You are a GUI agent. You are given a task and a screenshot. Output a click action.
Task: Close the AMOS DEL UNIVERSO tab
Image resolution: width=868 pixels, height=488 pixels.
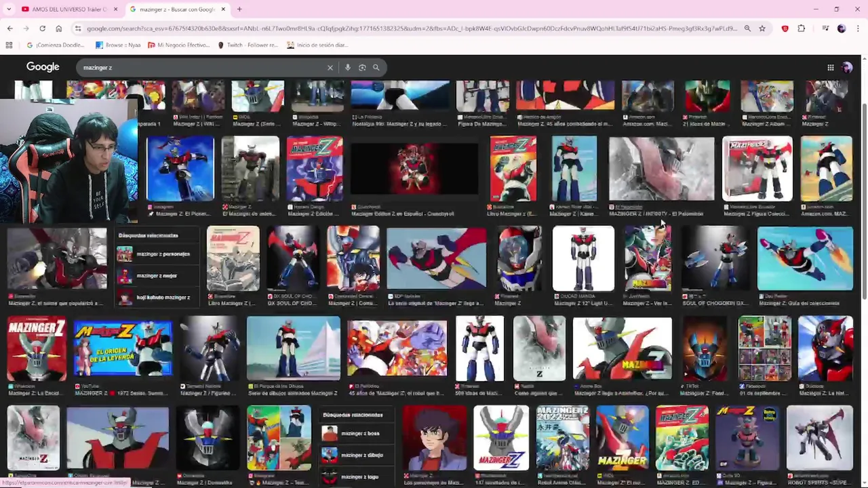[115, 9]
